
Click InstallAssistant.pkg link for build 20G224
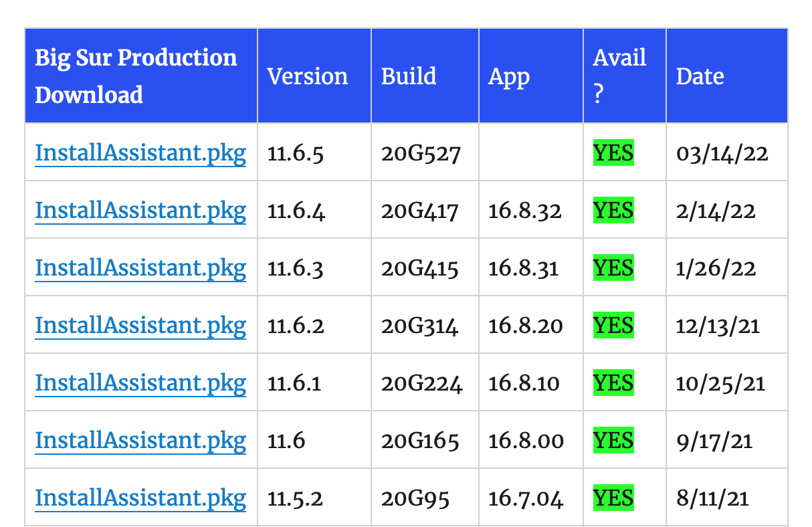click(x=140, y=383)
